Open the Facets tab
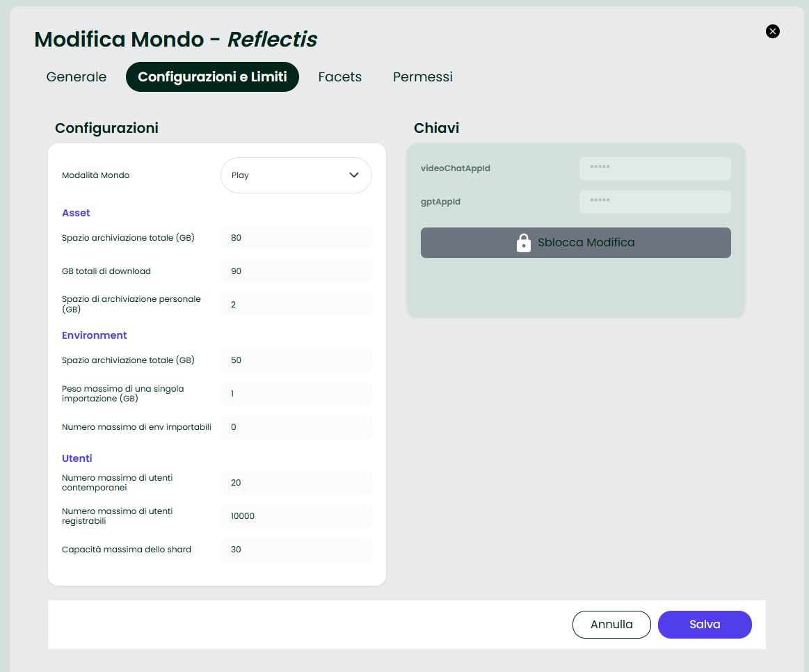This screenshot has width=809, height=672. point(339,77)
